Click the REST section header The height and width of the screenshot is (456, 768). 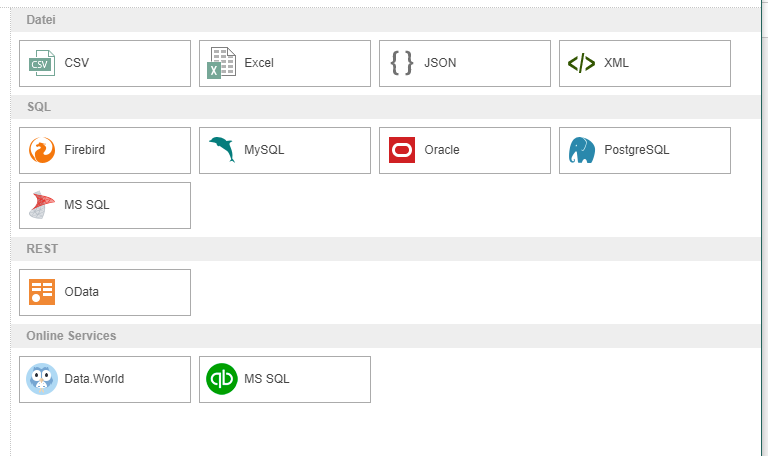(x=385, y=249)
